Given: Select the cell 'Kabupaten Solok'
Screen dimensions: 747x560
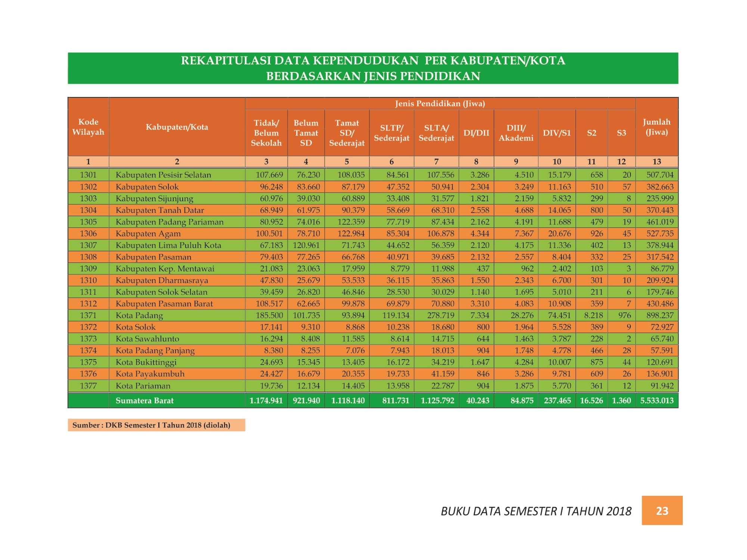Looking at the screenshot, I should click(177, 187).
